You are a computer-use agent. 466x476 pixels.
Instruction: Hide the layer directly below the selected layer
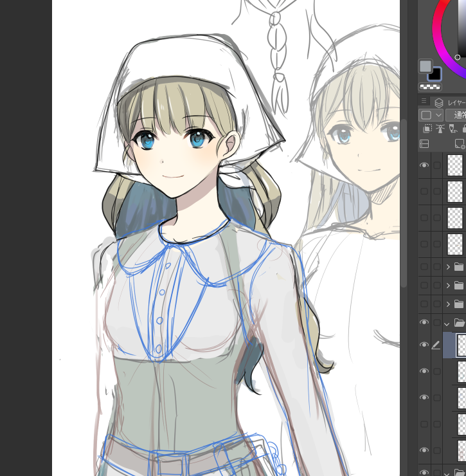(424, 371)
